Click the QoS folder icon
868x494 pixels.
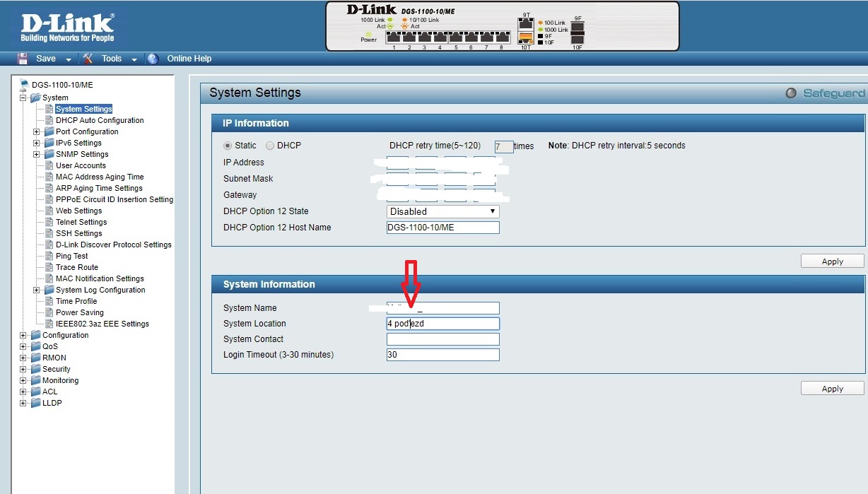click(35, 346)
